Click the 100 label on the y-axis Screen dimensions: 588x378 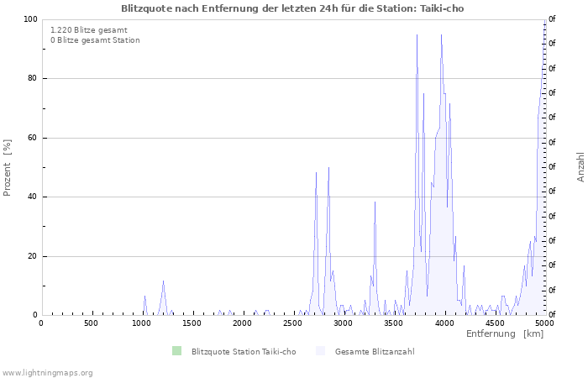(30, 19)
